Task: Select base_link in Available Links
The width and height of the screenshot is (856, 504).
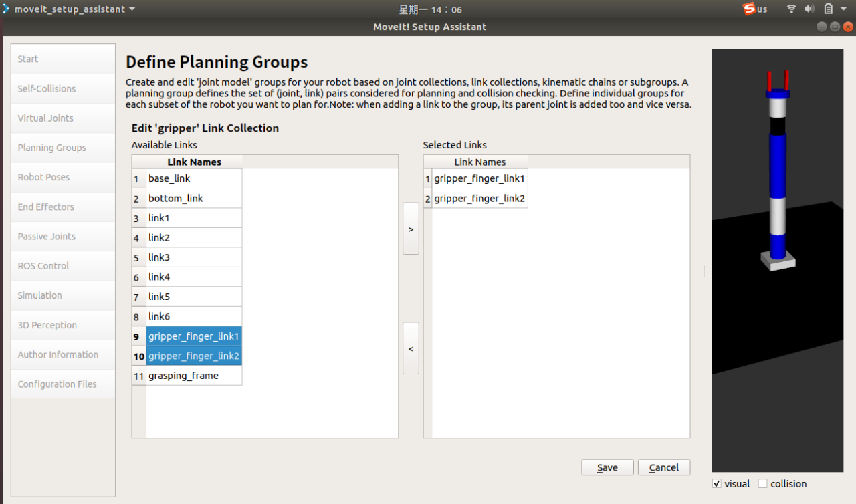Action: pyautogui.click(x=194, y=178)
